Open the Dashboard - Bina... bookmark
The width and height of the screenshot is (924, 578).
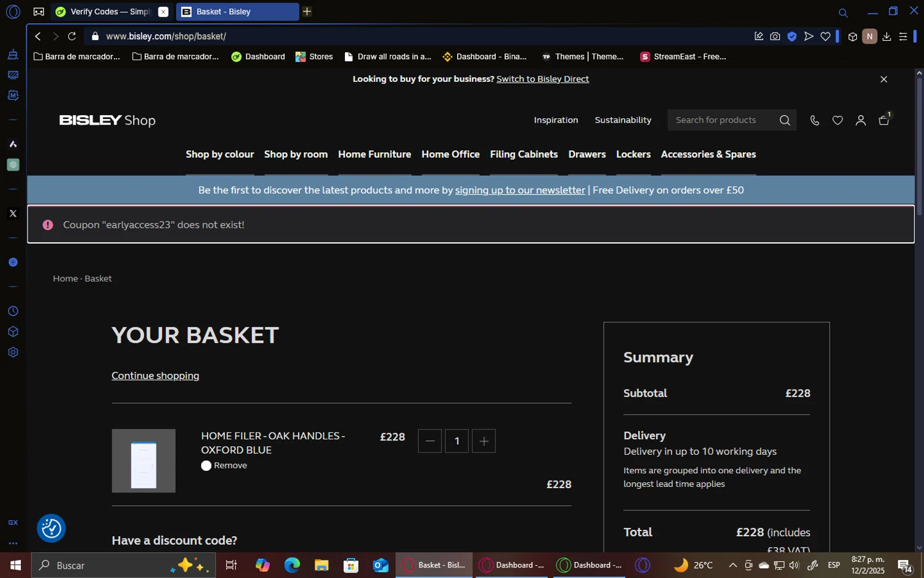485,57
